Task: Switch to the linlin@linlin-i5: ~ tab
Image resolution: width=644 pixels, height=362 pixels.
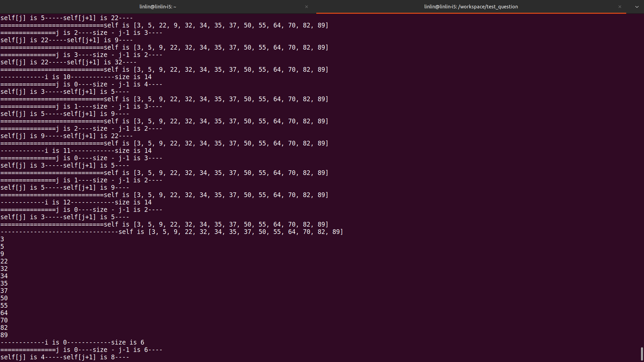Action: click(158, 7)
